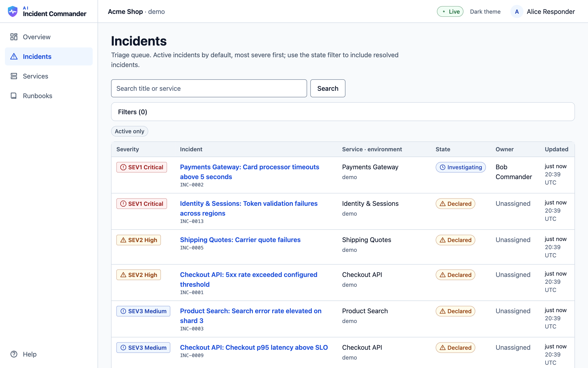Click the Overview grid icon in sidebar
Screen dimensions: 588x368
(14, 37)
